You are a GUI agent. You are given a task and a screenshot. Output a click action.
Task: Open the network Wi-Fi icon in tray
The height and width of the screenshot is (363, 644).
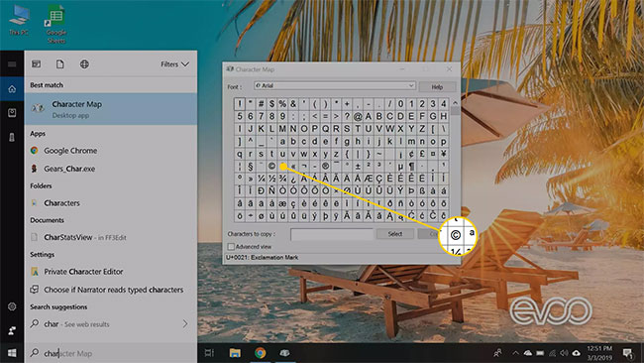coord(553,353)
